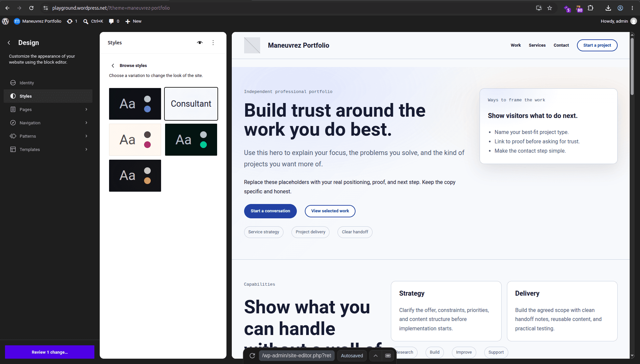
Task: Click the Work navigation link
Action: tap(516, 45)
